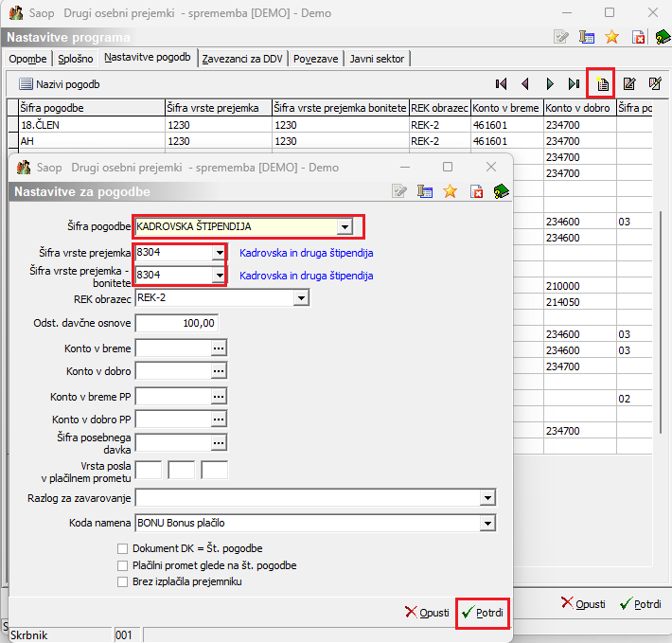Screen dimensions: 672x643
Task: Open the Razlog za zavarovanje dropdown
Action: (x=487, y=498)
